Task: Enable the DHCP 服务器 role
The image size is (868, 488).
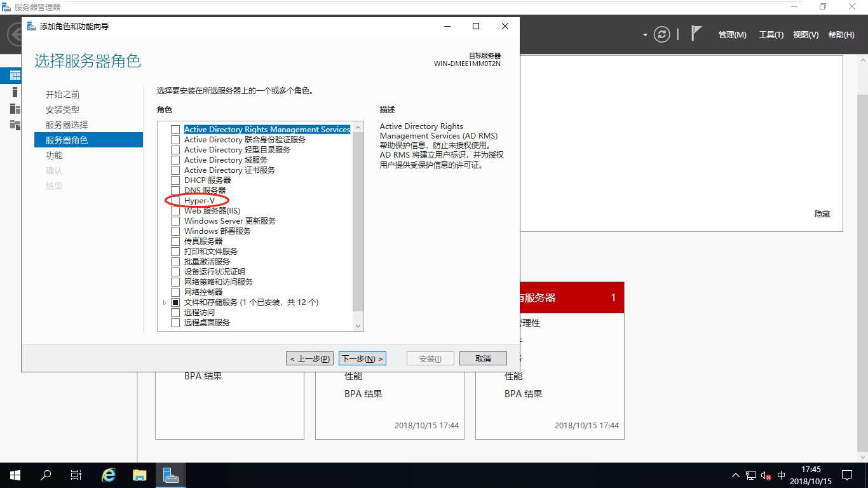Action: point(175,180)
